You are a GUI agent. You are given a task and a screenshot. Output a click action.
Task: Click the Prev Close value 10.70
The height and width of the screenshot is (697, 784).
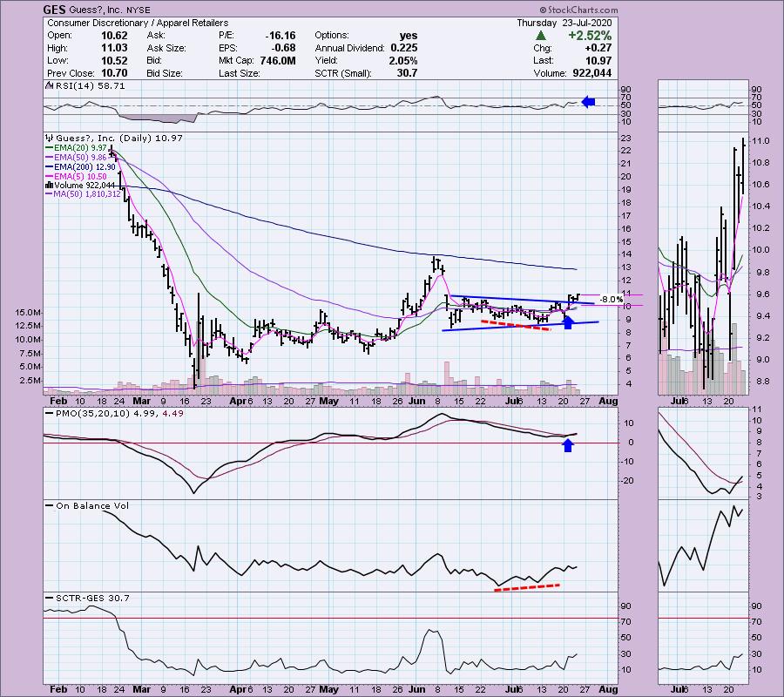114,73
